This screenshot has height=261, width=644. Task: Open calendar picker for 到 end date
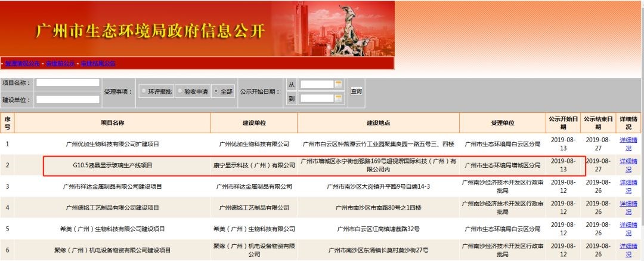click(x=338, y=99)
